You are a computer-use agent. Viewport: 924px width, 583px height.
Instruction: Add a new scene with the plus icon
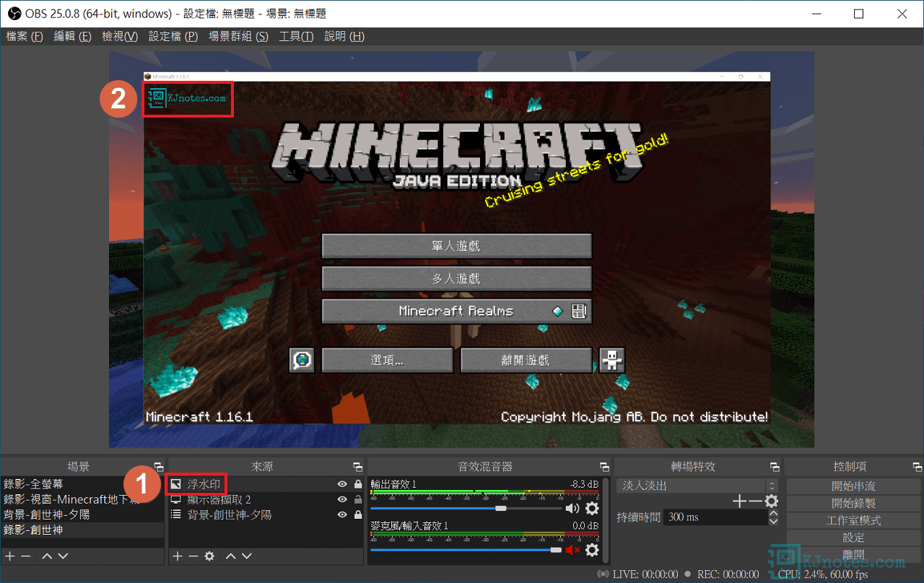10,556
